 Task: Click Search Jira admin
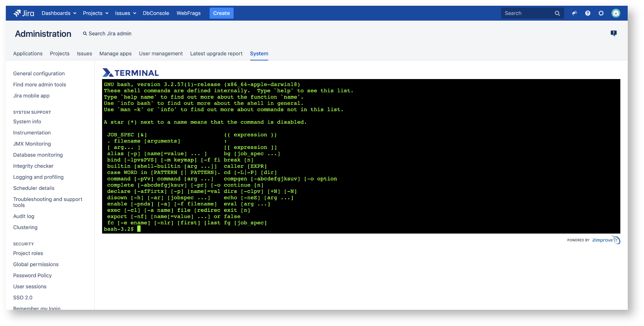coord(107,33)
